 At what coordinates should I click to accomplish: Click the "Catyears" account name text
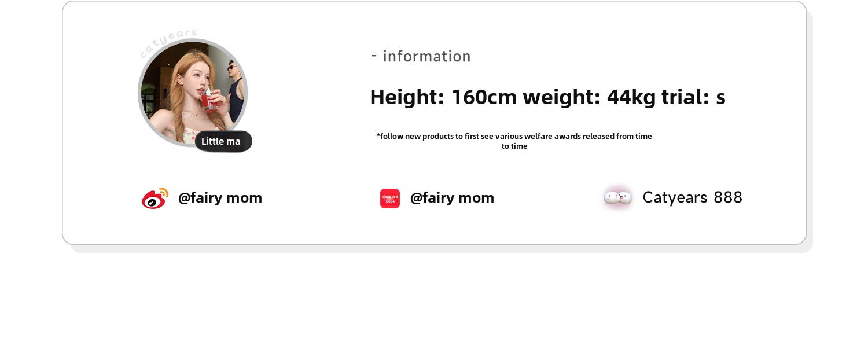tap(675, 198)
